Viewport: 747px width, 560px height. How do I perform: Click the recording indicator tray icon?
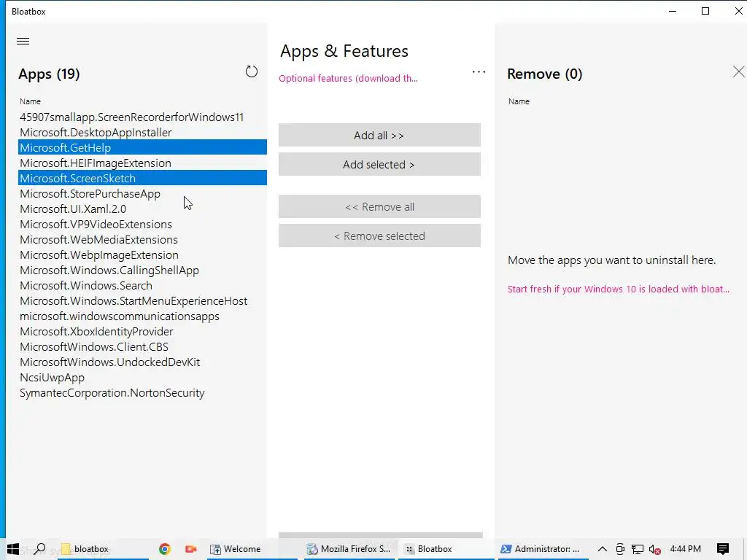click(620, 549)
